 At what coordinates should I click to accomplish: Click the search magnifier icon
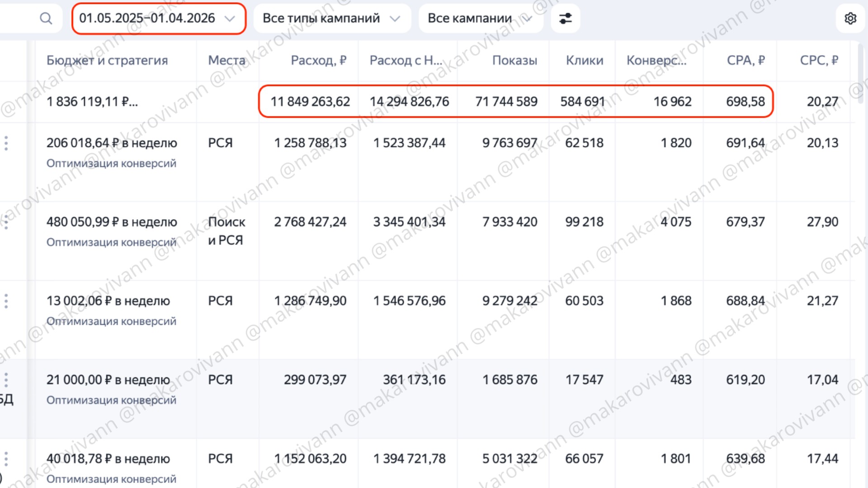(46, 19)
